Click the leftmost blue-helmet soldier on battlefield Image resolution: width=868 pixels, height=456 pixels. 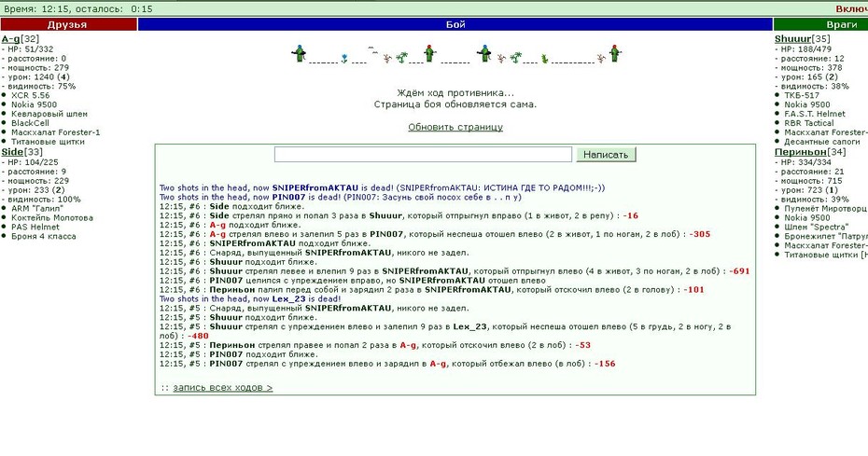(x=299, y=54)
